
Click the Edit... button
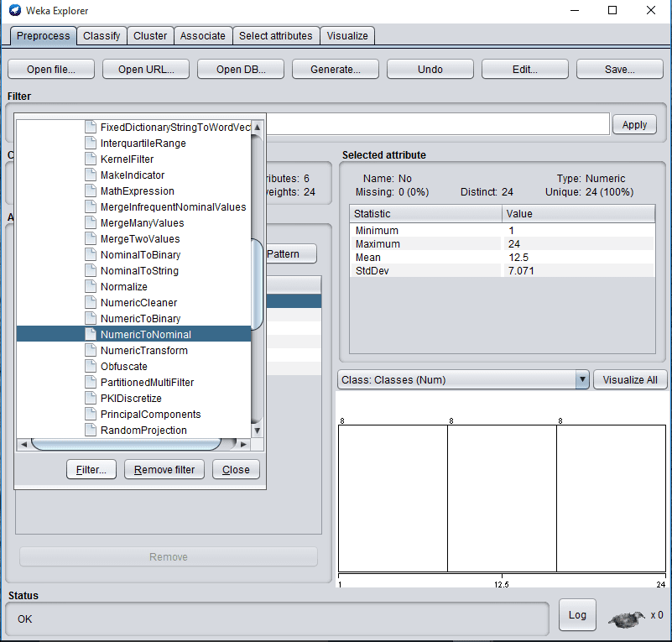[x=525, y=70]
